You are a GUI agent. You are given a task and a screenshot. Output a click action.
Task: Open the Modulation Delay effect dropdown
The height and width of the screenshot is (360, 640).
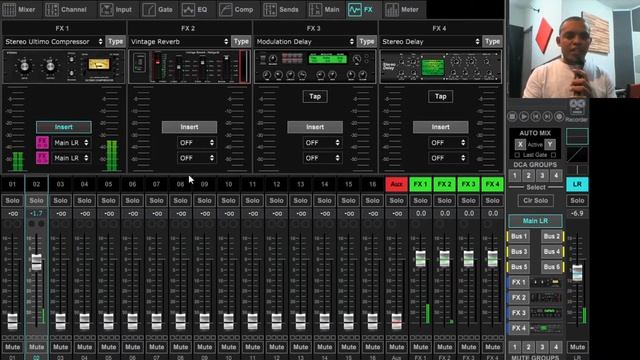(x=305, y=42)
